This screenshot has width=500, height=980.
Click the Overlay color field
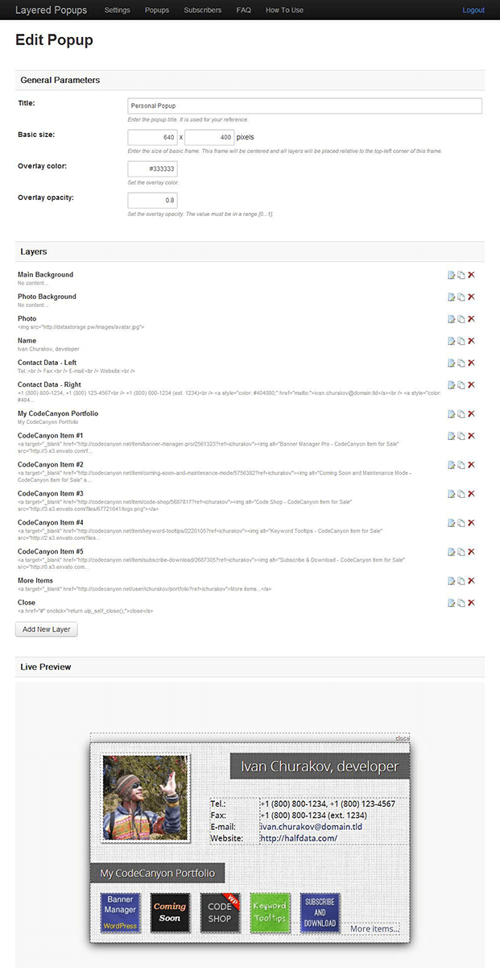151,168
